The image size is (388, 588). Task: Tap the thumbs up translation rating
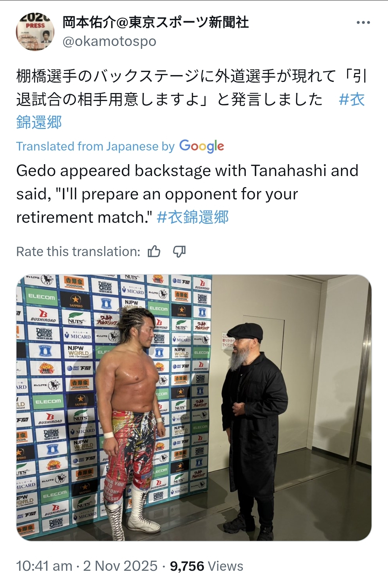tap(154, 251)
